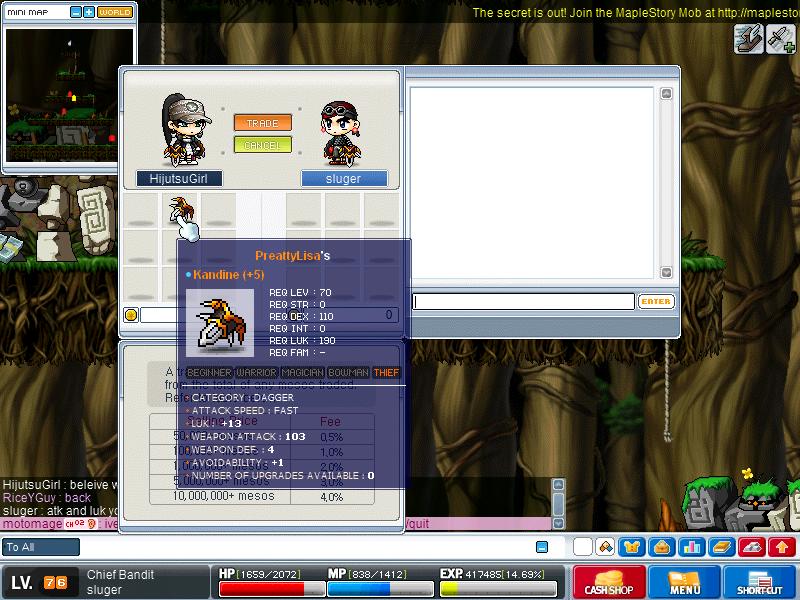Click the HijutsuGirl name tag
Screen dimensions: 800x600
[x=179, y=179]
